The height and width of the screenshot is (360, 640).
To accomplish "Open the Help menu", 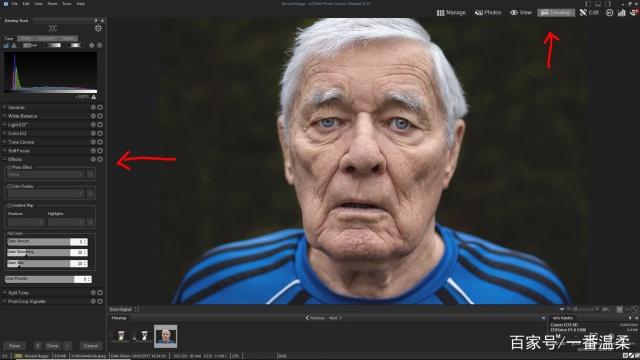I will point(81,4).
